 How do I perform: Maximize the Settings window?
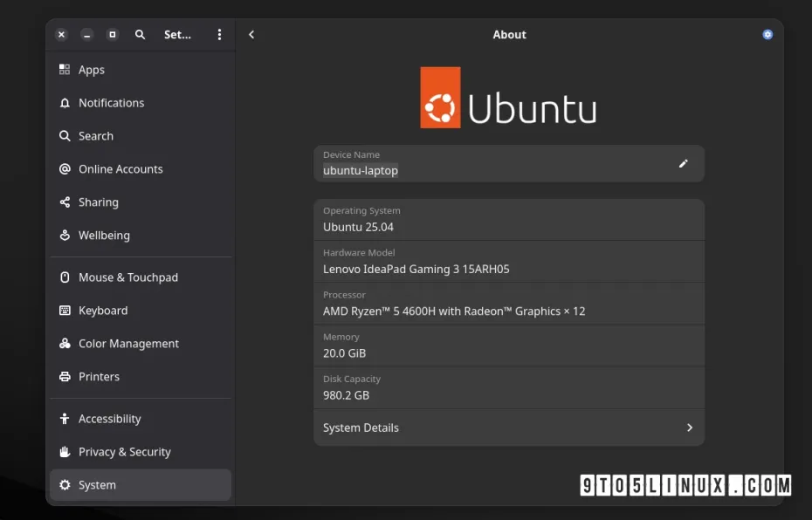[x=113, y=35]
